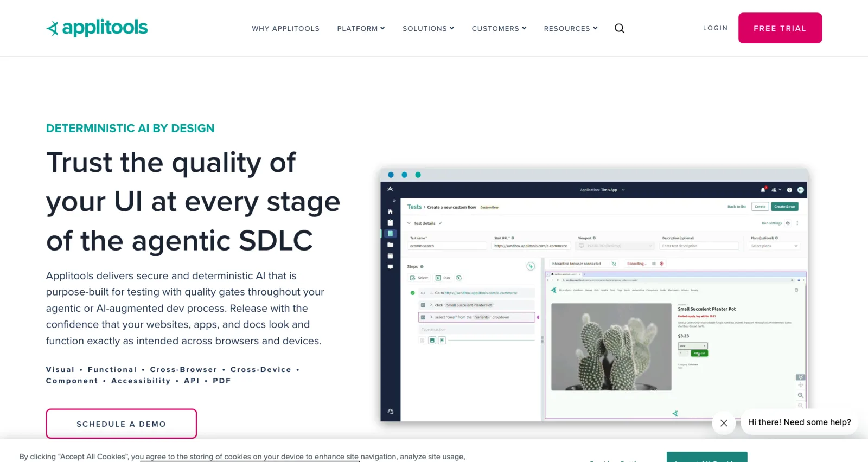868x462 pixels.
Task: Open the site search magnifier icon
Action: [620, 28]
